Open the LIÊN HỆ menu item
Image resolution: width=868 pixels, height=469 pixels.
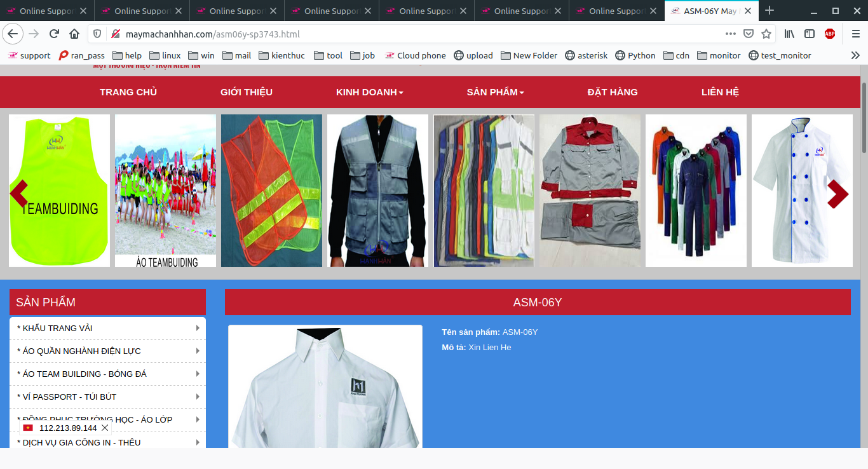pyautogui.click(x=720, y=92)
